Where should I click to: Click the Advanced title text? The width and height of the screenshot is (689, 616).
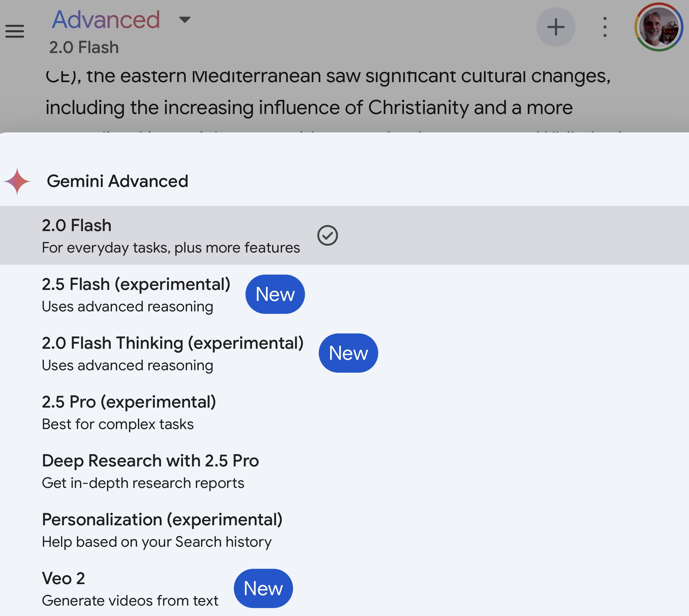(x=105, y=20)
